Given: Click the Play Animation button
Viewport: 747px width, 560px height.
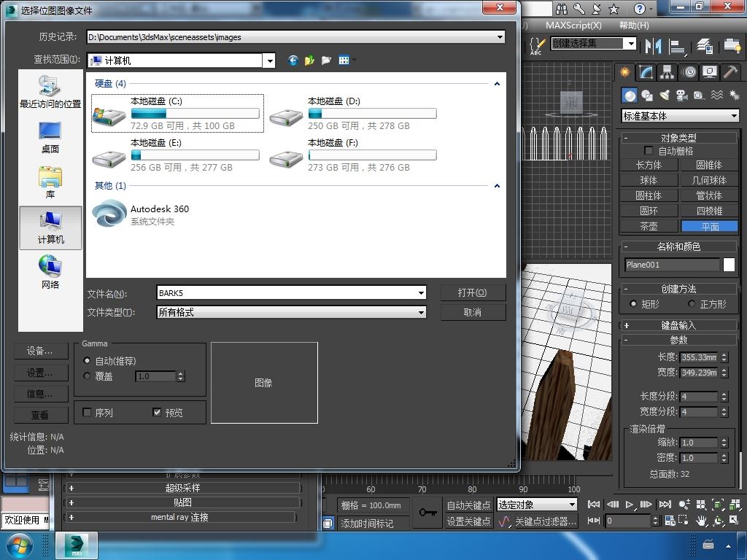Looking at the screenshot, I should pos(630,505).
